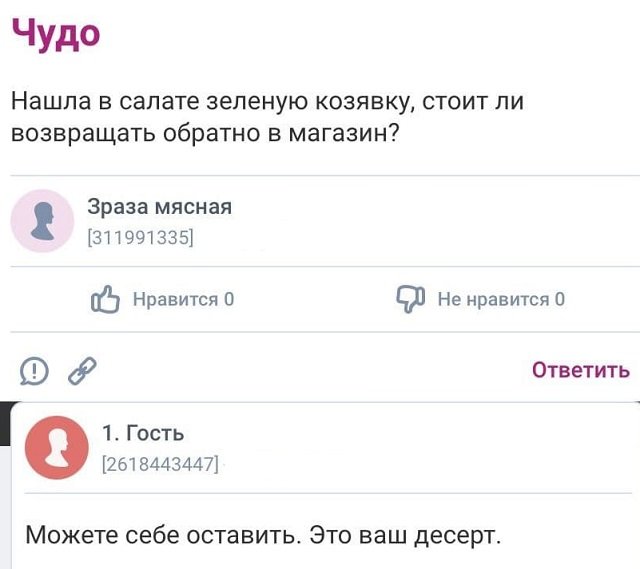
Task: Open Зраза мясная's profile avatar
Action: (x=43, y=220)
